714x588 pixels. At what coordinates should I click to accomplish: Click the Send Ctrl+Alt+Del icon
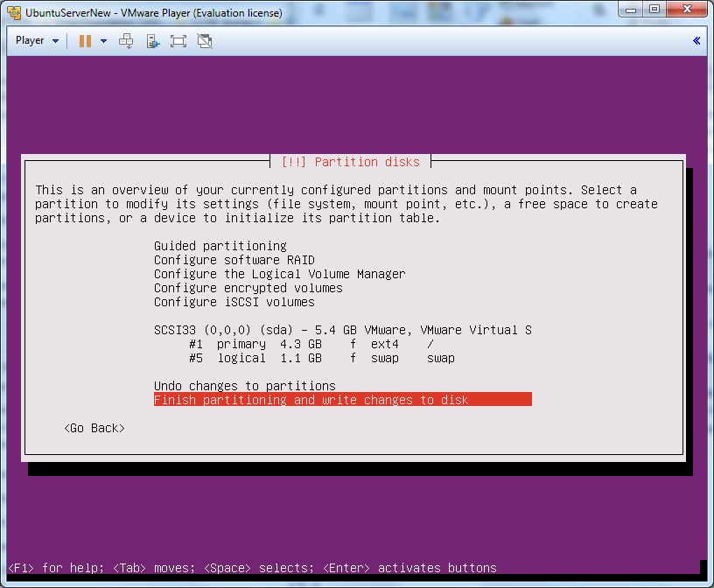pyautogui.click(x=126, y=40)
